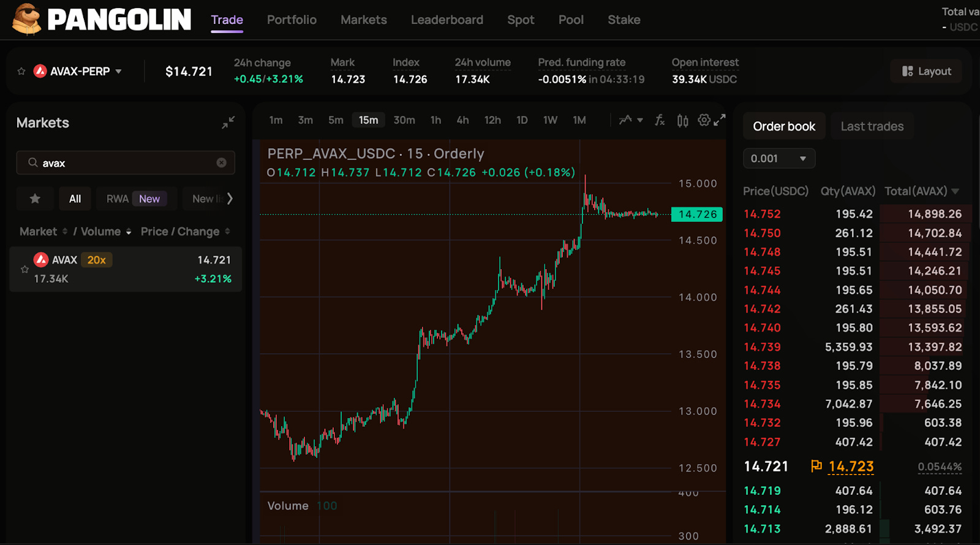Click the Volume indicator label
Screen dimensions: 980x545
(x=288, y=506)
